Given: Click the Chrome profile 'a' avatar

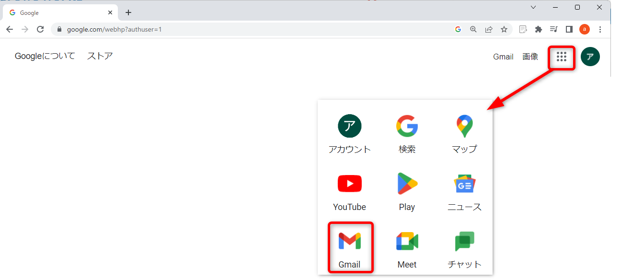Looking at the screenshot, I should point(585,29).
